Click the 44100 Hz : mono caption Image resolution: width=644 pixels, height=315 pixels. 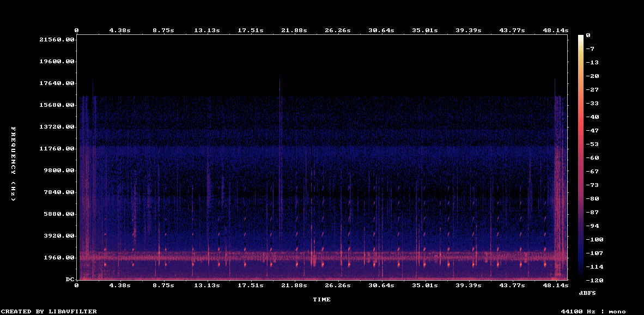(593, 311)
